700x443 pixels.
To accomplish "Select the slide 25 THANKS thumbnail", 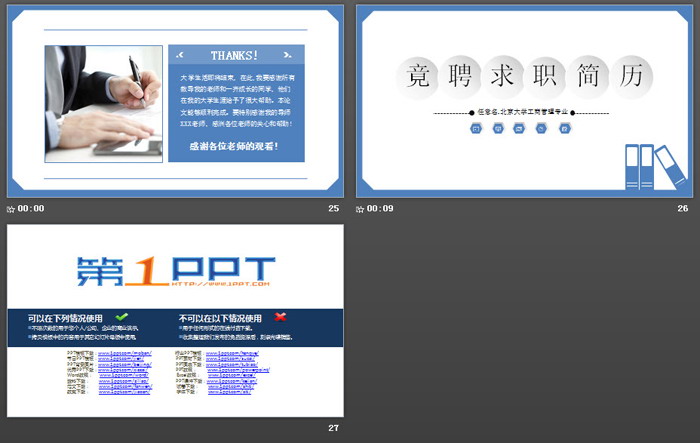I will tap(175, 101).
